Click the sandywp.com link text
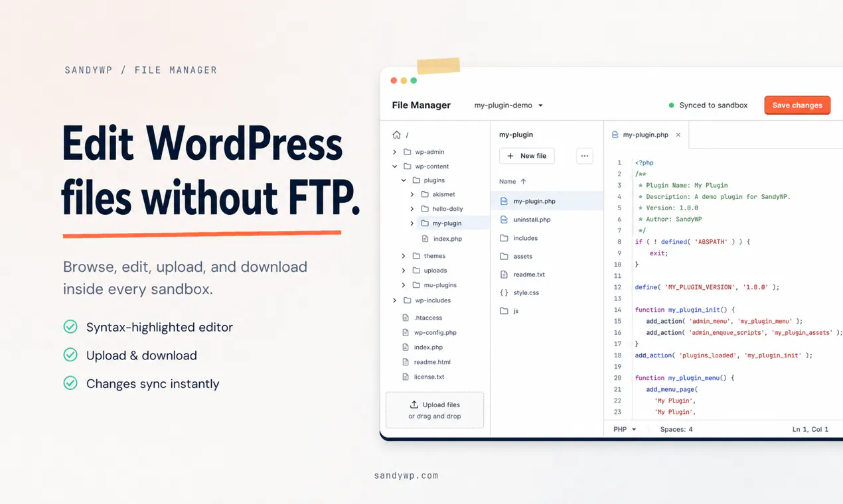Viewport: 843px width, 504px height. 406,475
